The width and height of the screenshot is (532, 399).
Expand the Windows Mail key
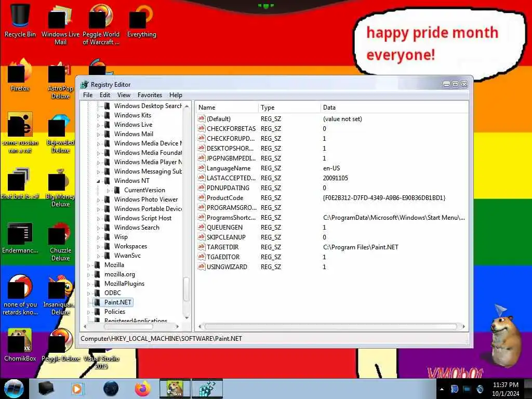click(x=98, y=135)
